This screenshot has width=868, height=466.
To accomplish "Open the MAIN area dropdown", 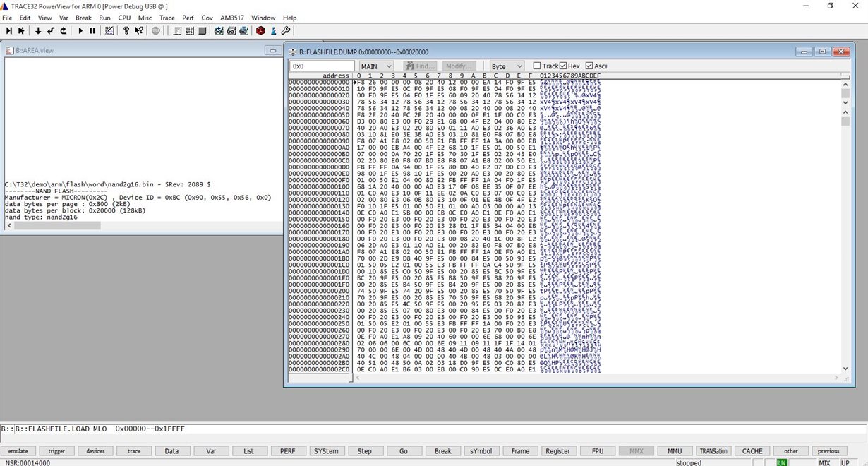I will pos(376,66).
